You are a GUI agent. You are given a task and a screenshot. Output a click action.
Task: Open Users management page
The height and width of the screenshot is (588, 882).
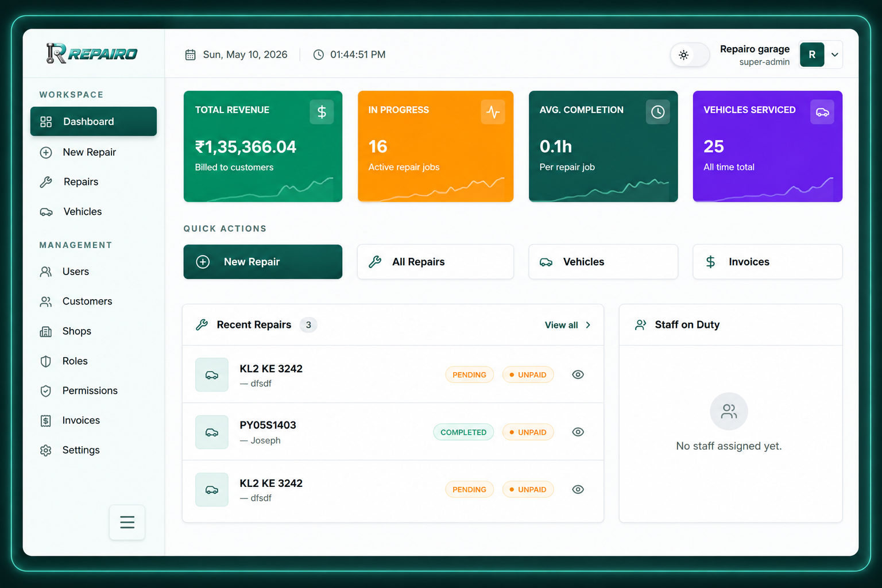94,272
